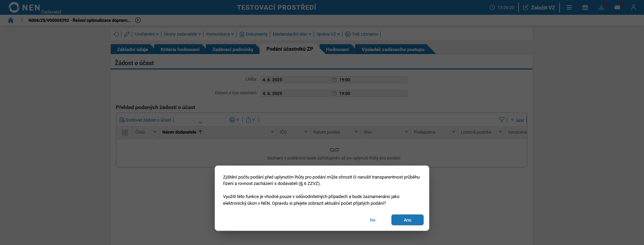This screenshot has width=644, height=245.
Task: Click the filter funnel icon above the table
Action: [x=502, y=119]
